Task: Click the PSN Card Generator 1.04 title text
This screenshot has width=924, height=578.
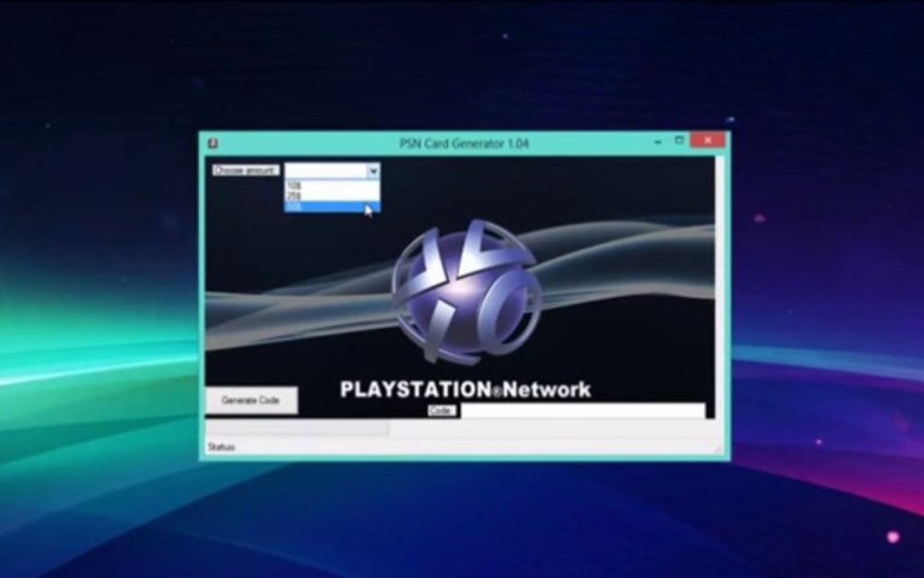Action: click(x=464, y=144)
